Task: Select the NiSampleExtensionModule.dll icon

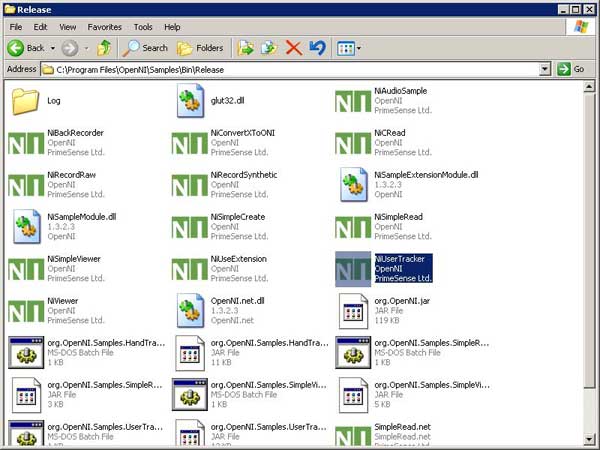Action: [x=354, y=184]
